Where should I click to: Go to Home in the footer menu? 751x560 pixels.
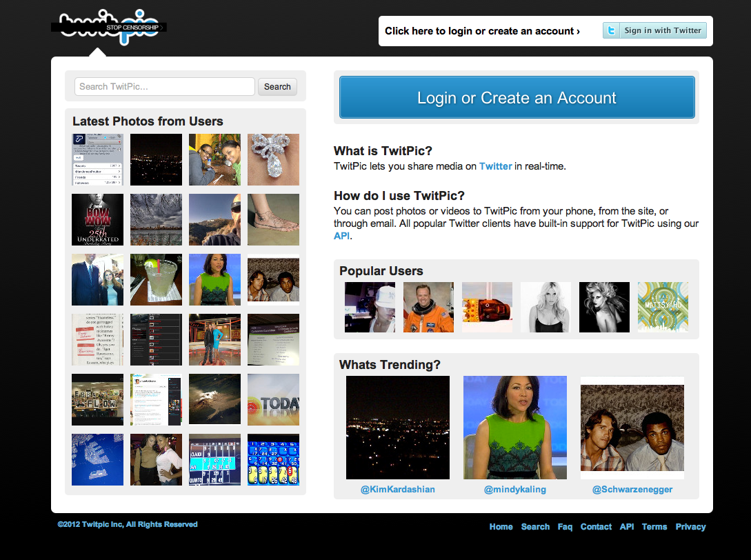coord(501,527)
